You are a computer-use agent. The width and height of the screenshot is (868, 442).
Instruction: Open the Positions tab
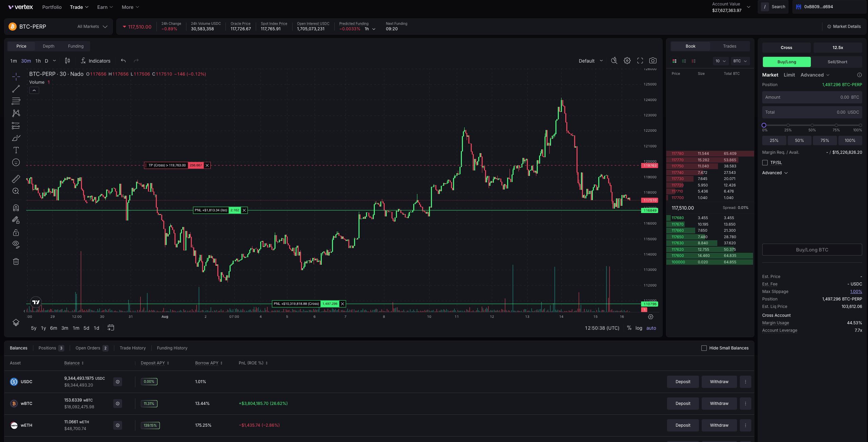(51, 348)
